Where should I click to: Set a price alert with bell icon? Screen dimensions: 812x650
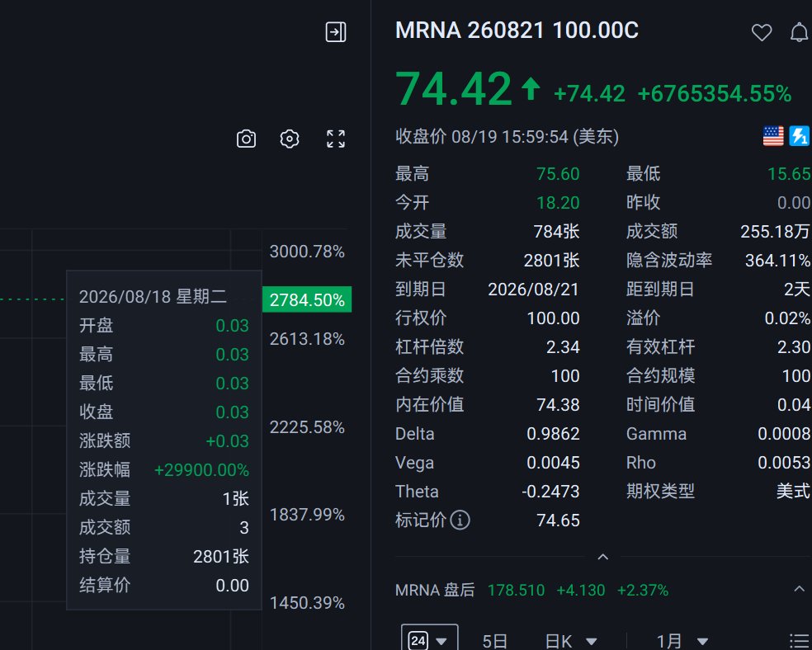(x=799, y=33)
